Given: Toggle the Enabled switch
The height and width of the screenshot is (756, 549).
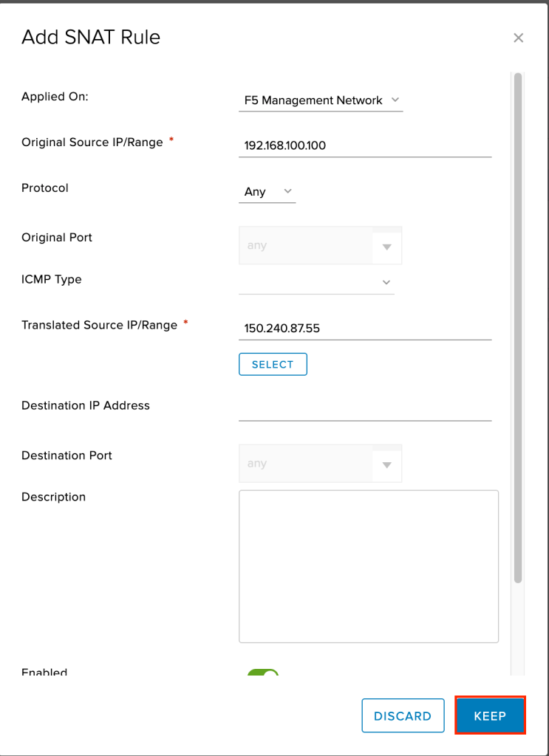Looking at the screenshot, I should 262,674.
